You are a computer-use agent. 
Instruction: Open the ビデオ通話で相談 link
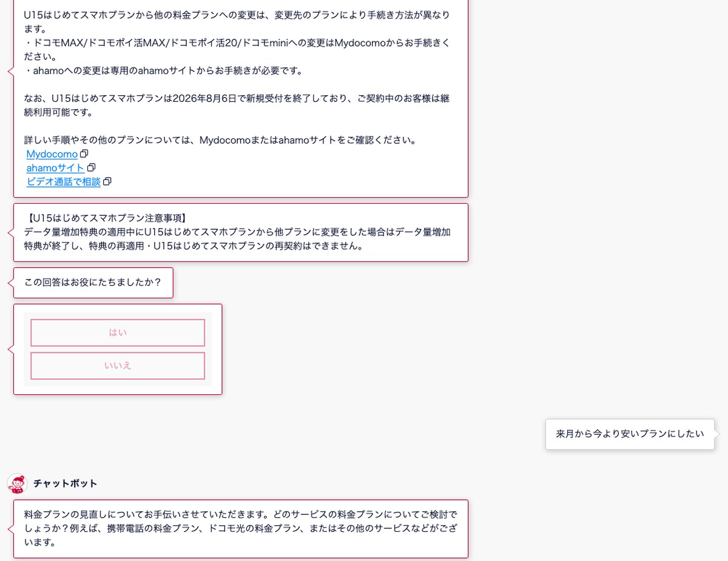(63, 182)
